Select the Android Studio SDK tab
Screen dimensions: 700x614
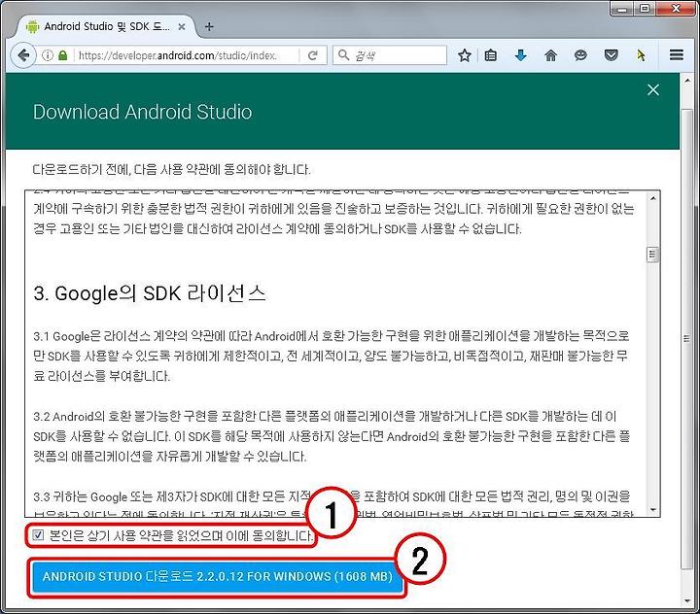[106, 26]
